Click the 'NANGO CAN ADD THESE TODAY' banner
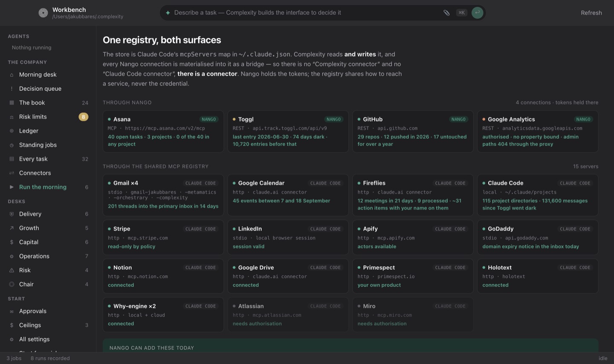Viewport: 614px width, 364px height. 350,346
